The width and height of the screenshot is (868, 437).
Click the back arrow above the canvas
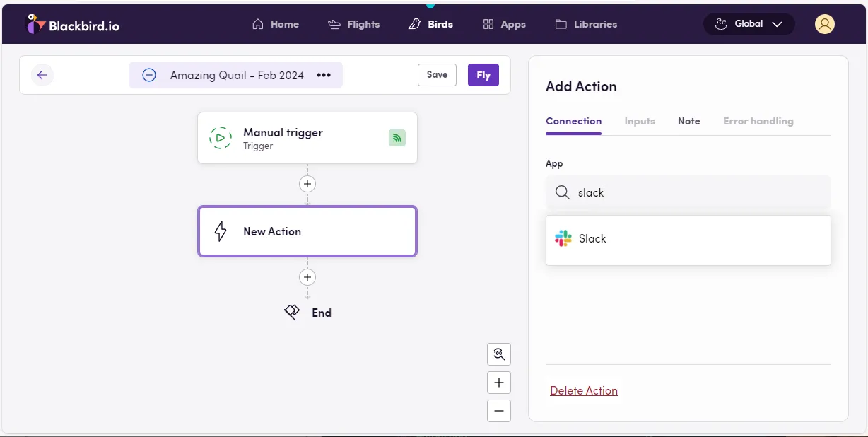pyautogui.click(x=42, y=75)
